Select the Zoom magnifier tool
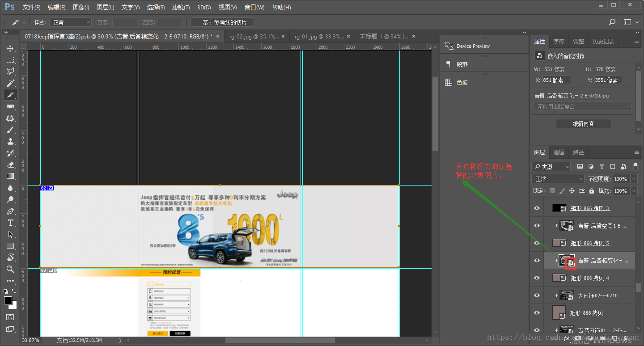The image size is (644, 346). (10, 269)
